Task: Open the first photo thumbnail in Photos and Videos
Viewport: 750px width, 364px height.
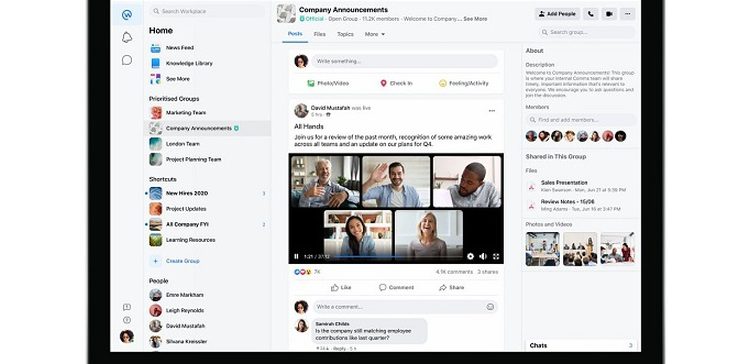Action: 542,249
